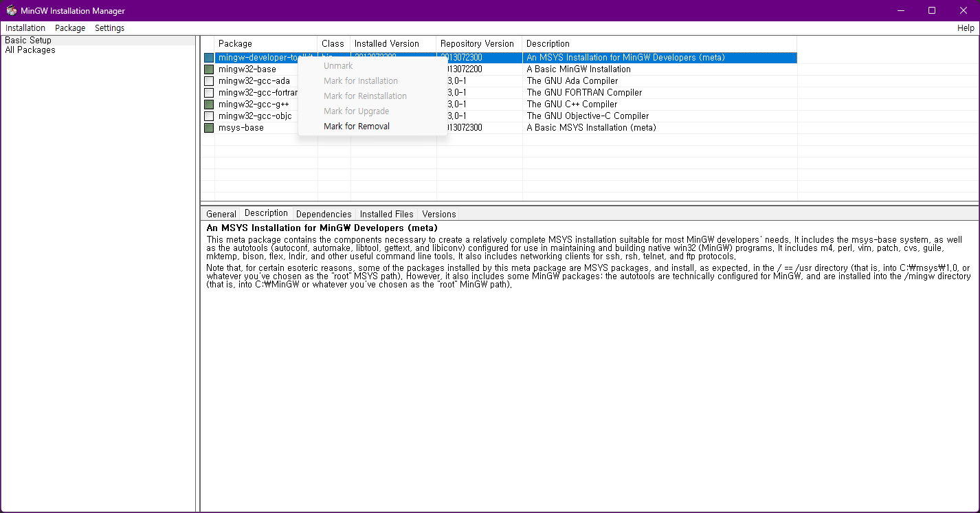
Task: Click 'The GNU FORTRAN Compiler' description cell
Action: click(584, 93)
